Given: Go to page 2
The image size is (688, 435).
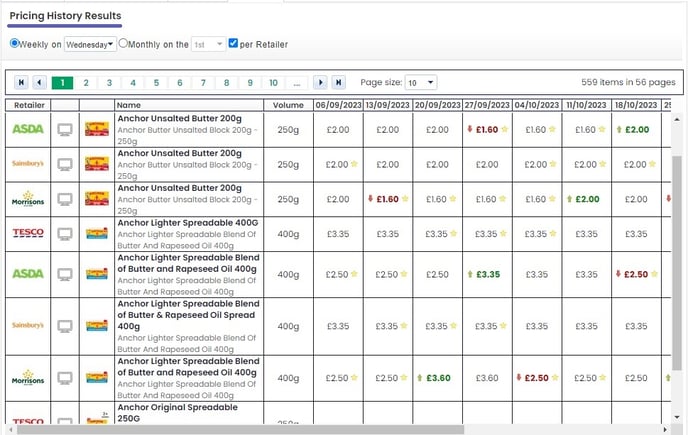Looking at the screenshot, I should click(86, 83).
